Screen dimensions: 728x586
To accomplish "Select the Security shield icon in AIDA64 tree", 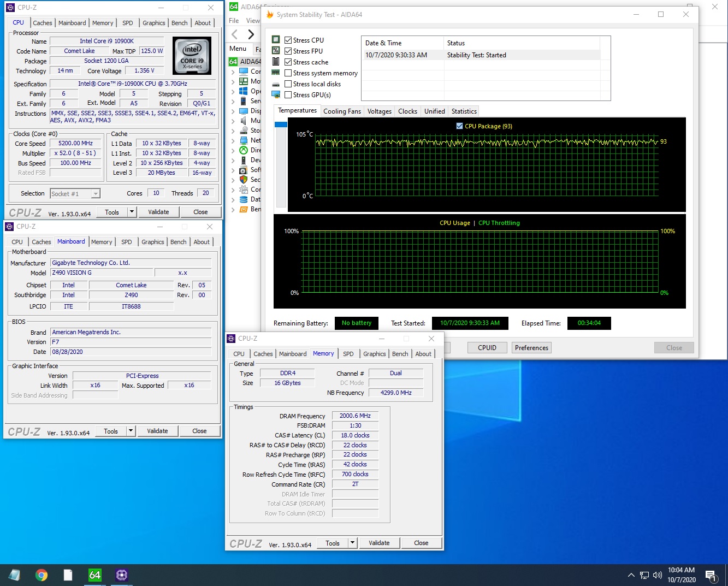I will [244, 180].
